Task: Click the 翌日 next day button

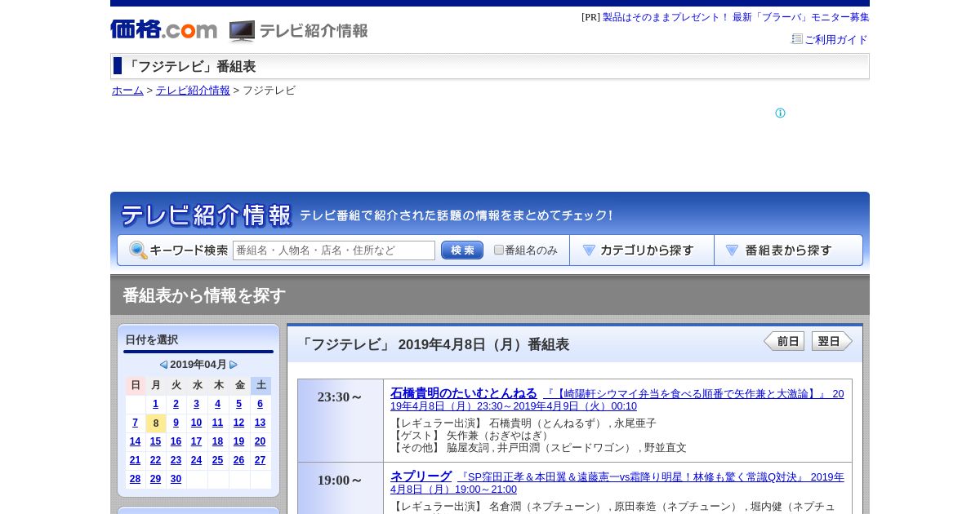Action: tap(832, 341)
